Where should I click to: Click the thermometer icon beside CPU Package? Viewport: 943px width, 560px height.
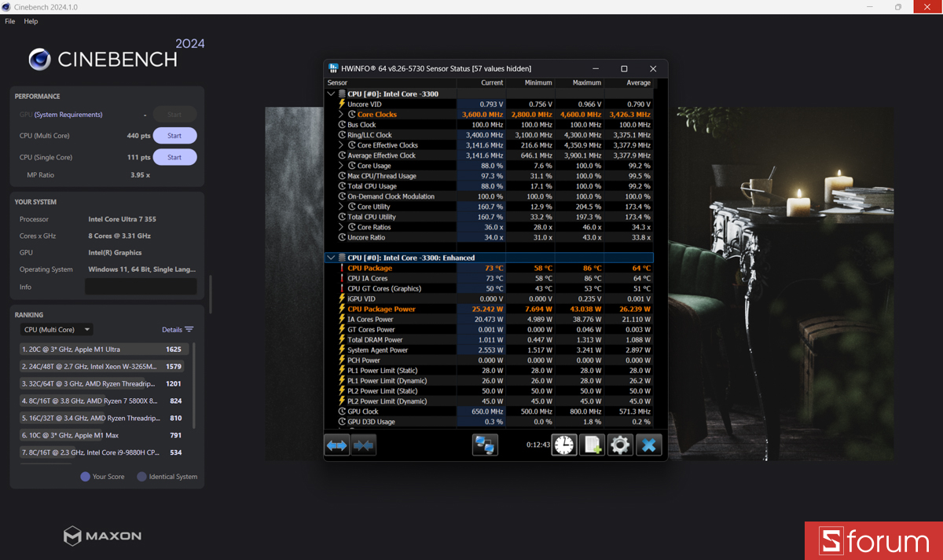click(x=342, y=268)
